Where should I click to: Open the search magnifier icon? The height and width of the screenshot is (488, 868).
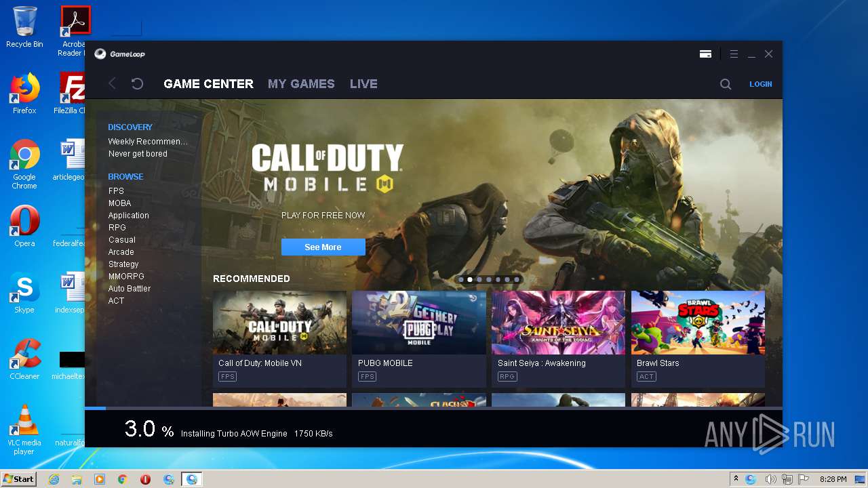[x=726, y=84]
